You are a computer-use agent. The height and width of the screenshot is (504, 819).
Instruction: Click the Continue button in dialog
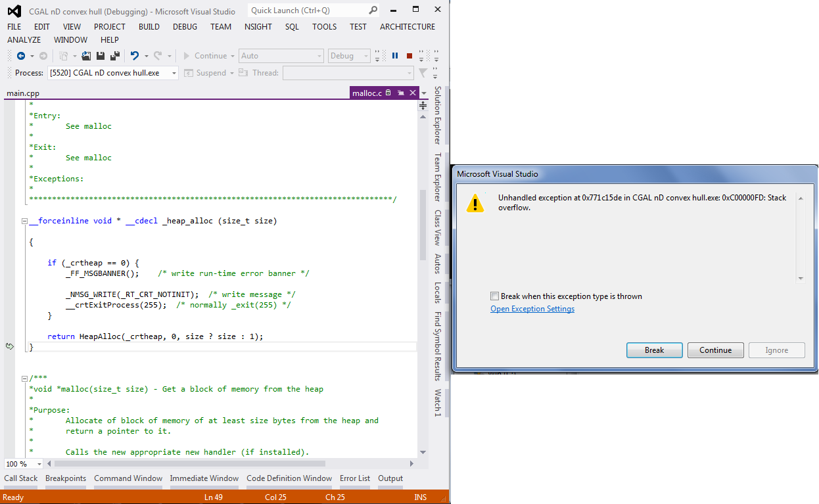(716, 350)
